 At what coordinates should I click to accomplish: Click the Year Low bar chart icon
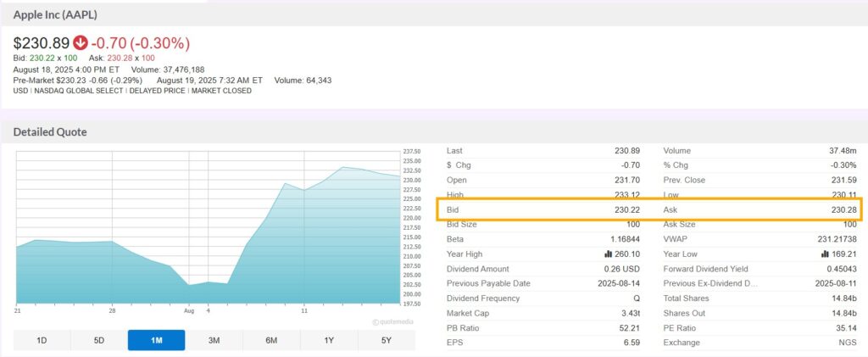pos(825,254)
